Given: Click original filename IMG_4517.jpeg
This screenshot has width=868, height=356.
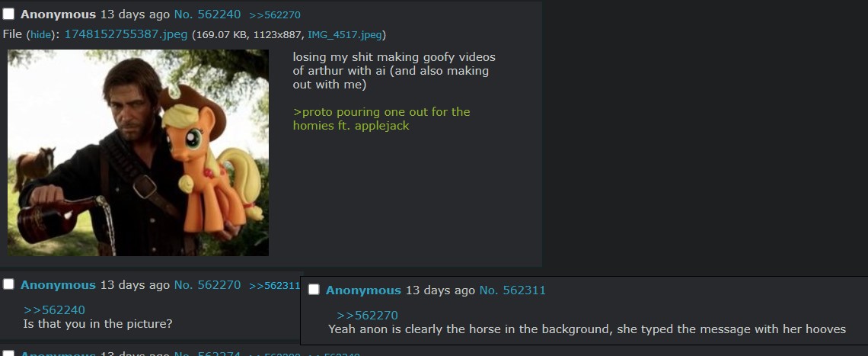Looking at the screenshot, I should click(345, 35).
